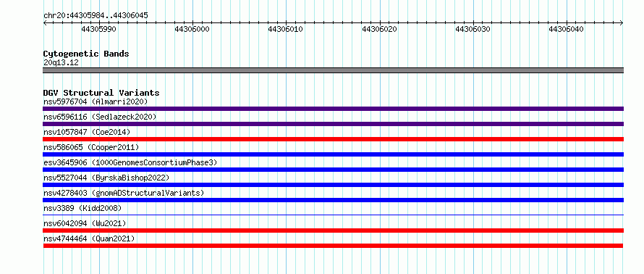Click the chr20:44305984..44306045 coordinate label

(96, 16)
